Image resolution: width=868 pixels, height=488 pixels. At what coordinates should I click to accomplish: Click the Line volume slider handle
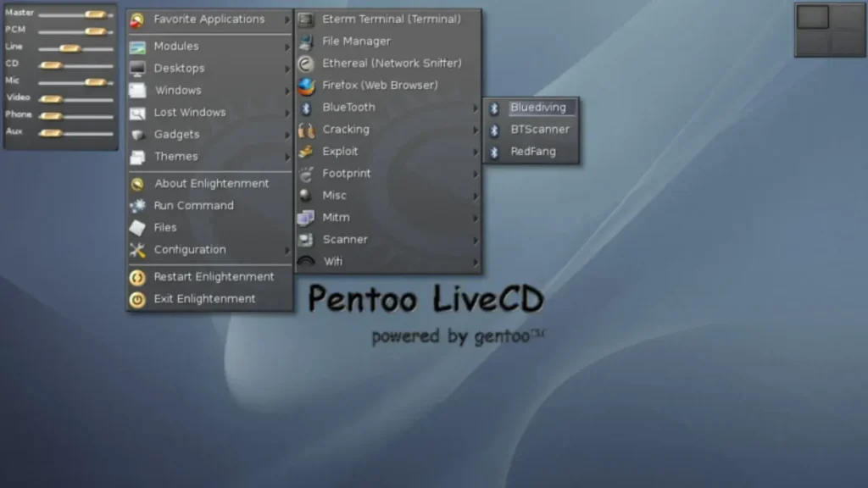click(70, 48)
